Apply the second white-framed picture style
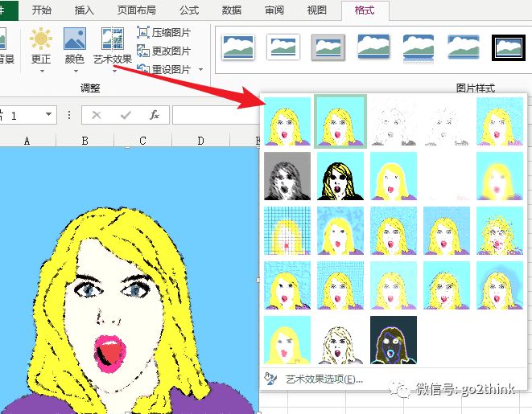 pyautogui.click(x=283, y=47)
